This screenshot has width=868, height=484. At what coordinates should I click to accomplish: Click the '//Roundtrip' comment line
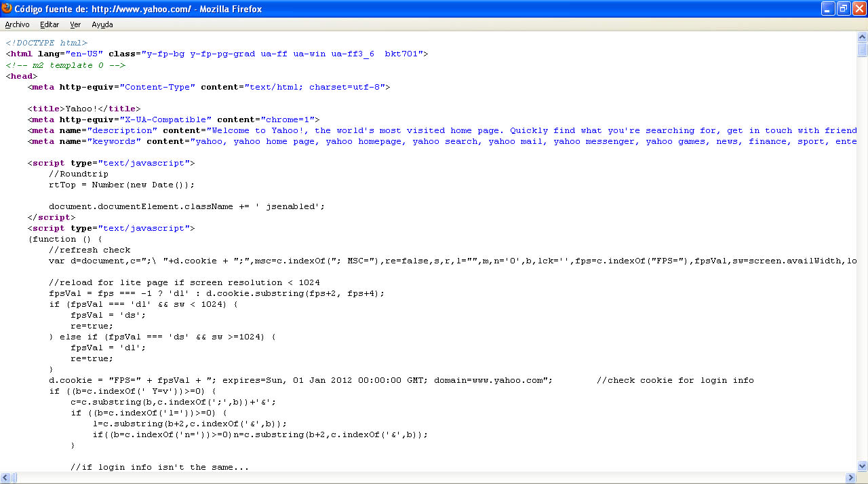[x=79, y=174]
